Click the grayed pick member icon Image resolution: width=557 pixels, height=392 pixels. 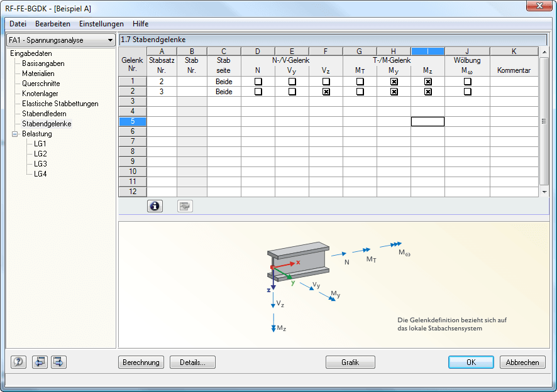point(185,206)
